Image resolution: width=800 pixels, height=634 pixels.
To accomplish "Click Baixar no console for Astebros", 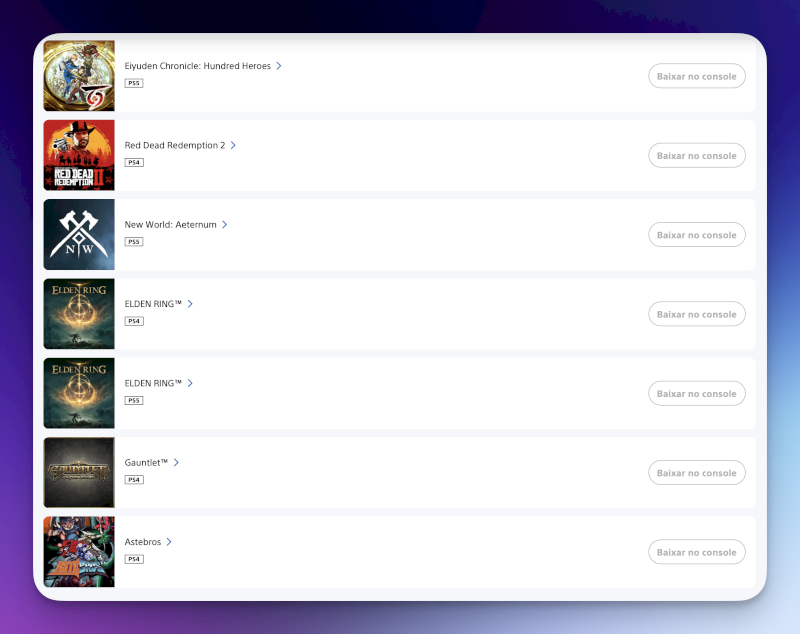I will point(696,552).
